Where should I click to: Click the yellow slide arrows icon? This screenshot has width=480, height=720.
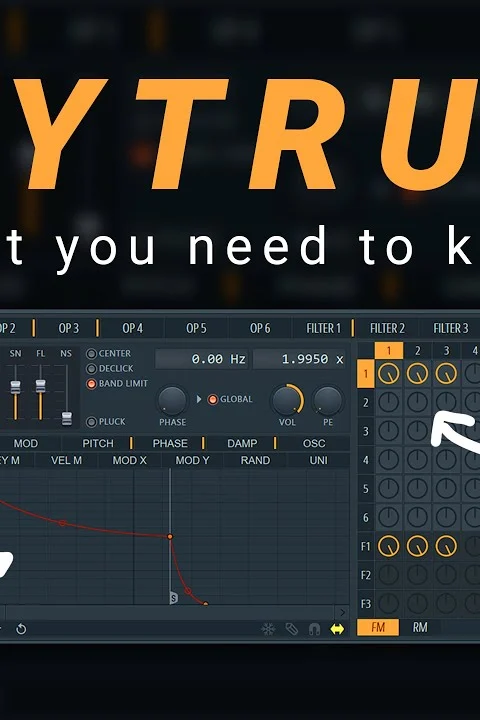337,629
